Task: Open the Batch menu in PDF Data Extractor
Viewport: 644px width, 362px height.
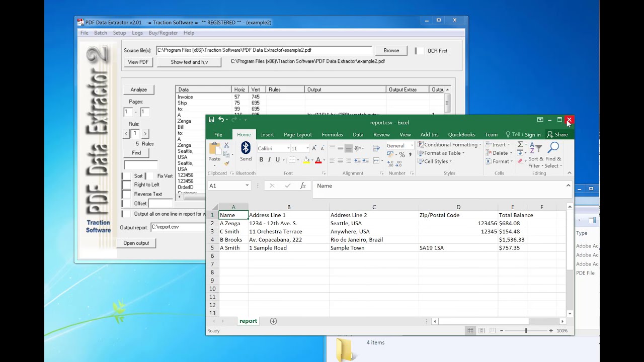Action: pyautogui.click(x=101, y=33)
